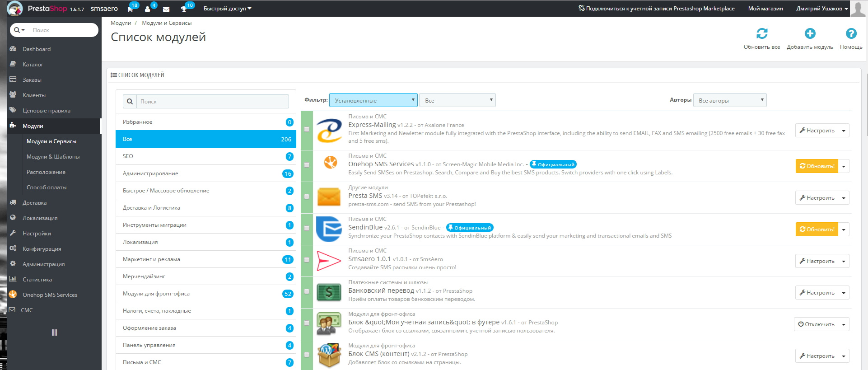Tick the Presta SMS module checkbox
This screenshot has width=868, height=370.
pos(307,197)
